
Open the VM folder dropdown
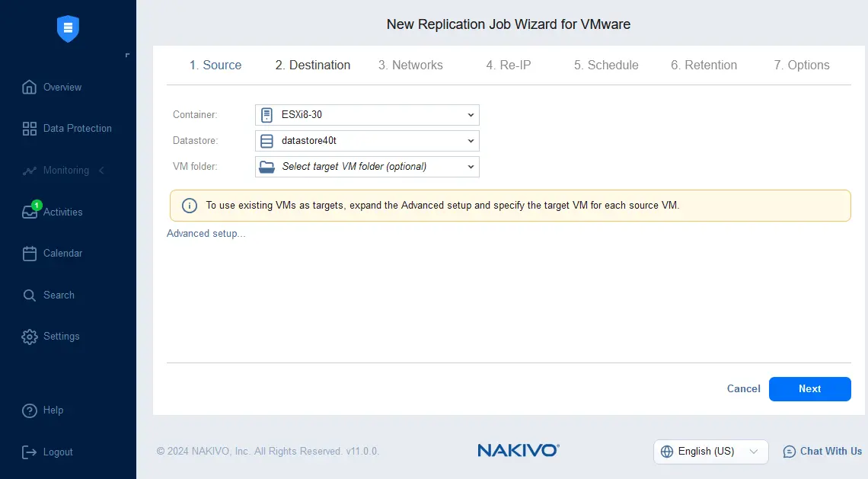click(x=367, y=167)
